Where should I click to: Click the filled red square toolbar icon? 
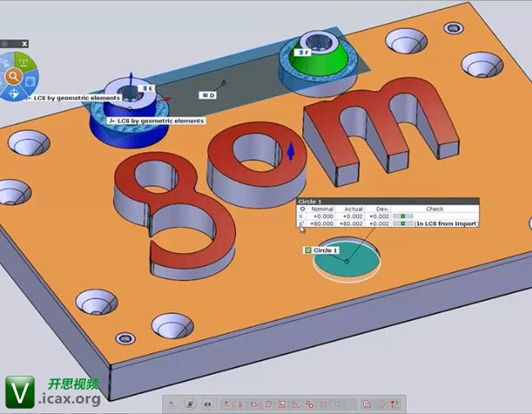point(282,404)
